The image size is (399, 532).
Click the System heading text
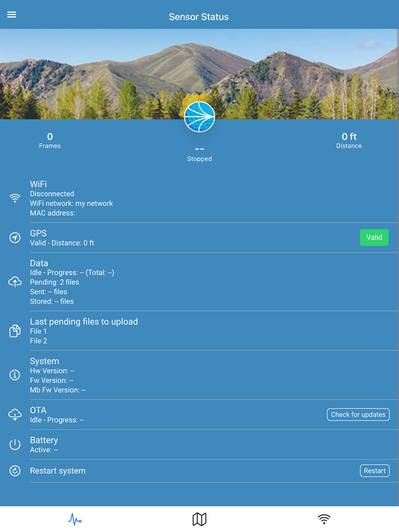(44, 361)
